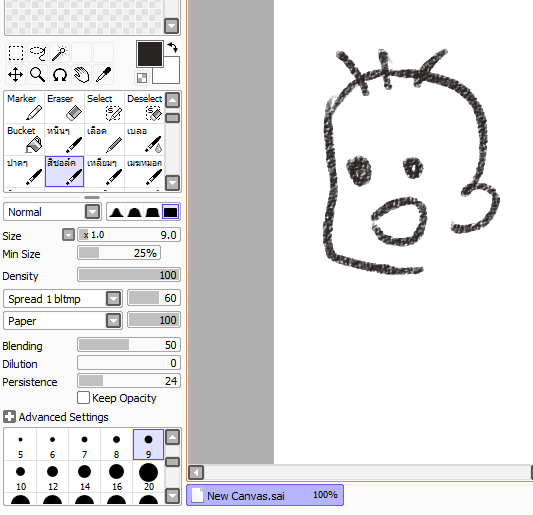Choose brush size preset 12
Image resolution: width=533 pixels, height=515 pixels.
click(x=52, y=477)
